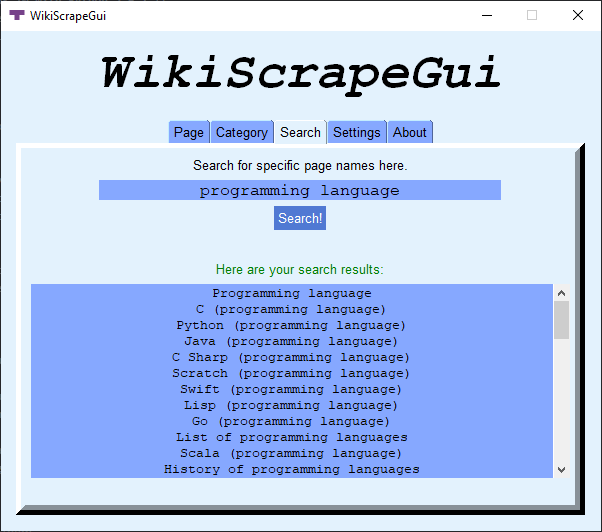Go to the About tab
This screenshot has width=602, height=532.
[410, 132]
